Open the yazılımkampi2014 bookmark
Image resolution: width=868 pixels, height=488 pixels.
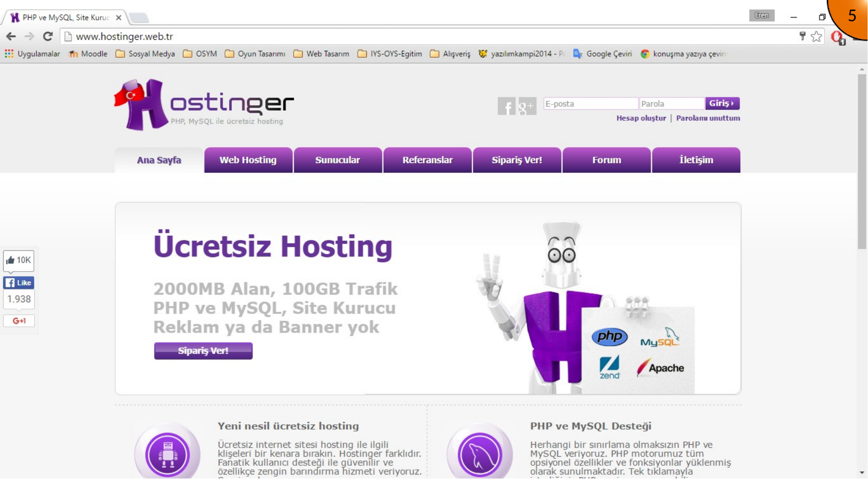coord(521,54)
